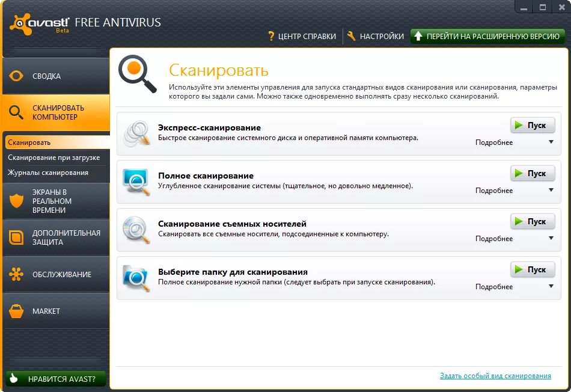Click the folder scan icon
The width and height of the screenshot is (571, 392).
tap(136, 278)
